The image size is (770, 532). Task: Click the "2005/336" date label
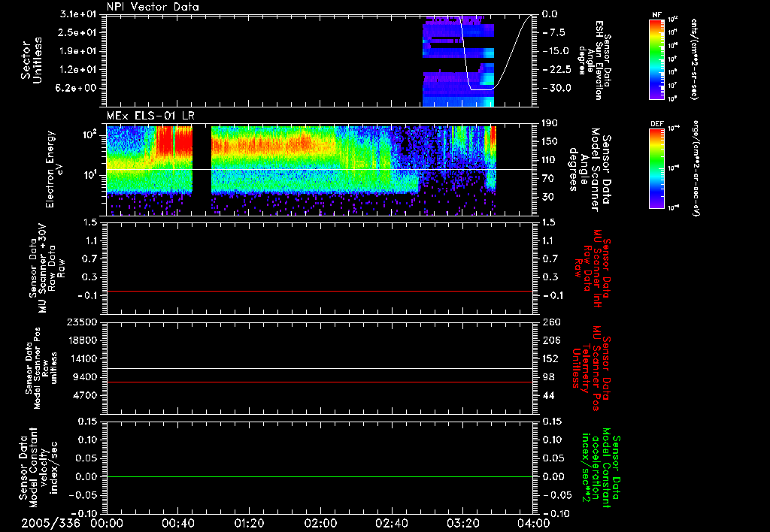(50, 523)
